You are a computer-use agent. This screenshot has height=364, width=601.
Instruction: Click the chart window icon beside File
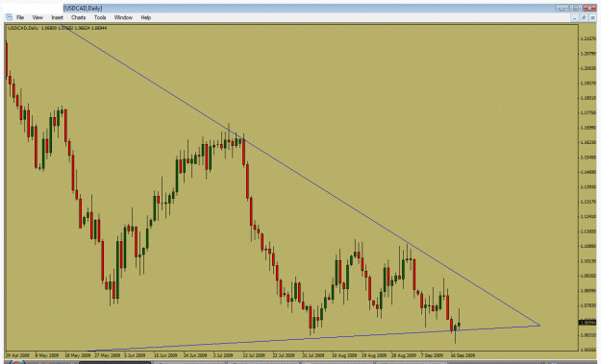pyautogui.click(x=9, y=17)
